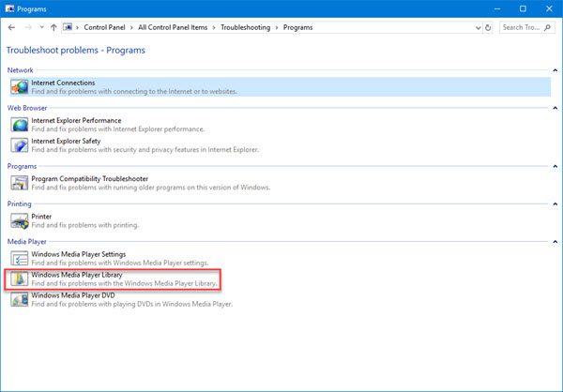
Task: Collapse the Web Browser section
Action: click(x=555, y=108)
